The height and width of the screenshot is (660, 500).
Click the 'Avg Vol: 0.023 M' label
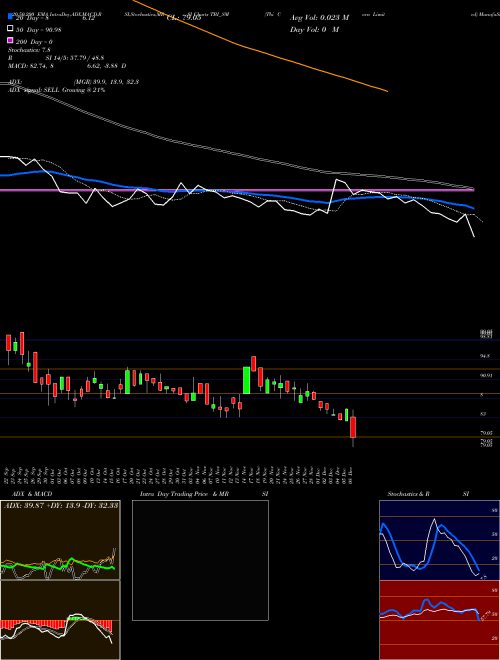(319, 18)
